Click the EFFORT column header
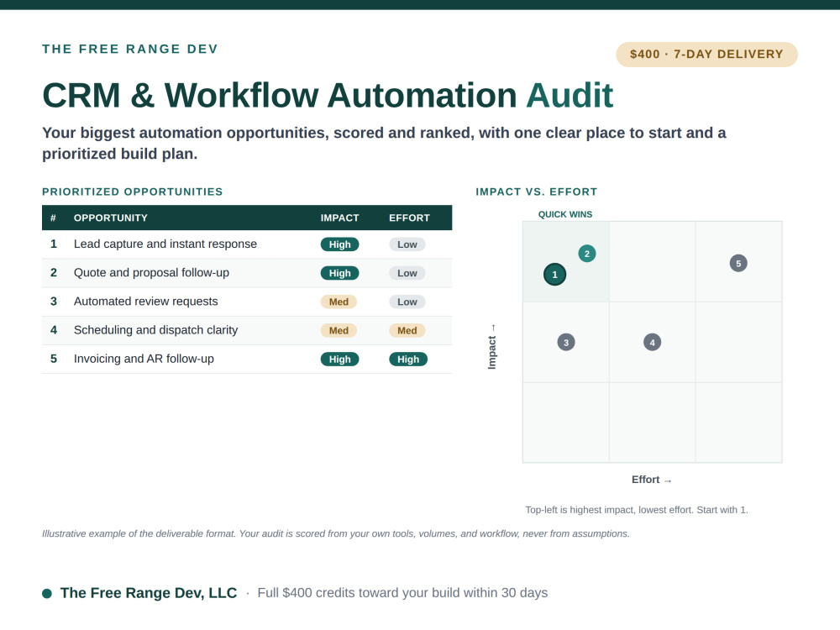 pyautogui.click(x=409, y=218)
